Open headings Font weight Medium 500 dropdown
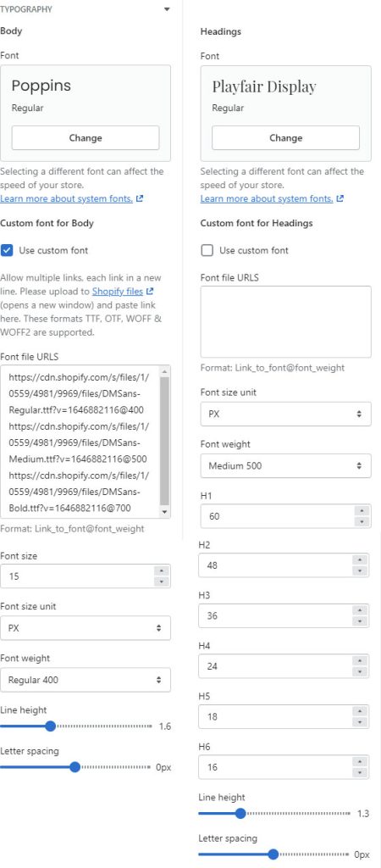Viewport: 381px width, 868px height. point(285,465)
